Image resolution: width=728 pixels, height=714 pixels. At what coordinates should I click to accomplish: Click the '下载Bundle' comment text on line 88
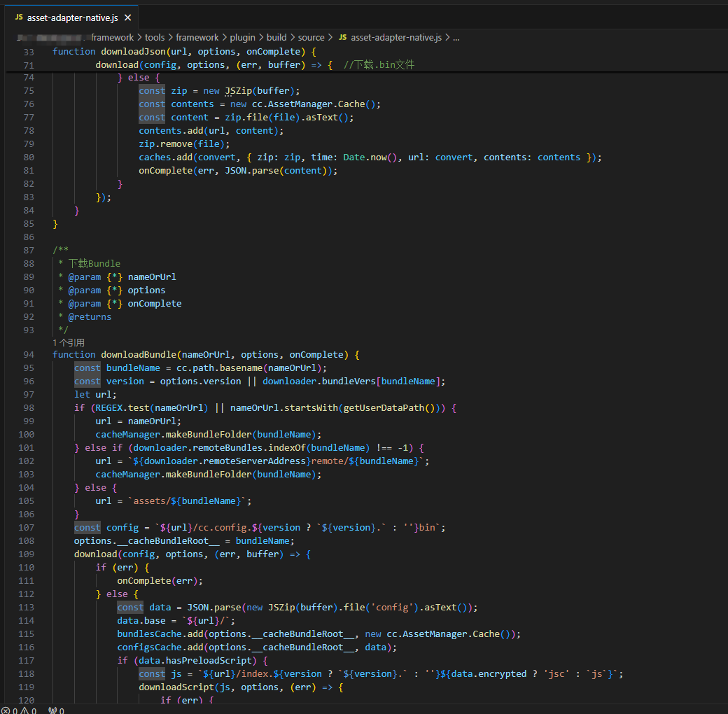(x=94, y=263)
